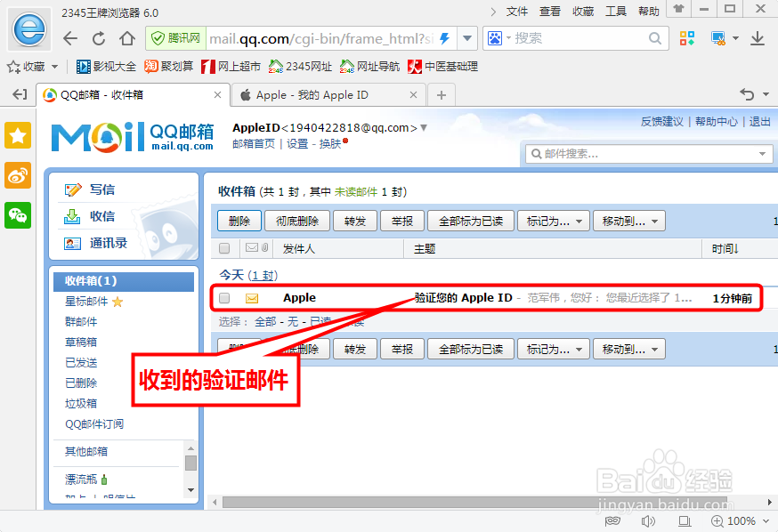Collapse sidebar with the arrow-bracket icon
Image resolution: width=778 pixels, height=532 pixels.
[20, 94]
